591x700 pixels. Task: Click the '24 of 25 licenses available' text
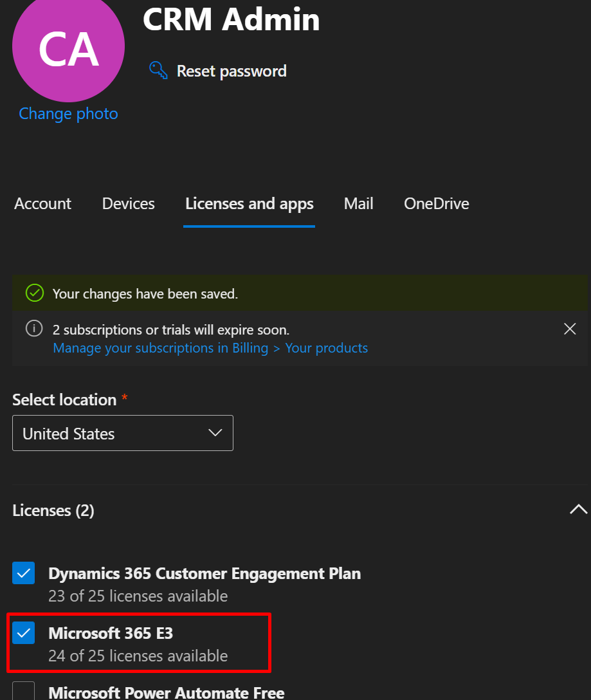tap(138, 656)
